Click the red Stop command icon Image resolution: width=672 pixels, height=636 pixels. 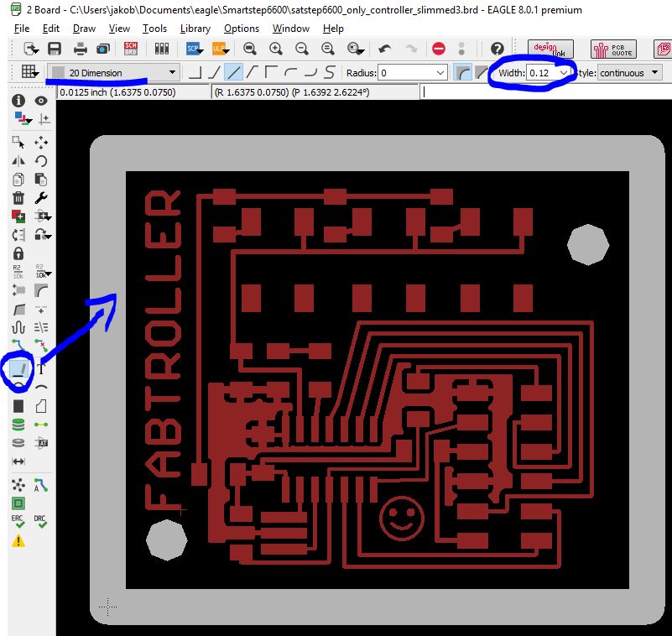tap(439, 49)
